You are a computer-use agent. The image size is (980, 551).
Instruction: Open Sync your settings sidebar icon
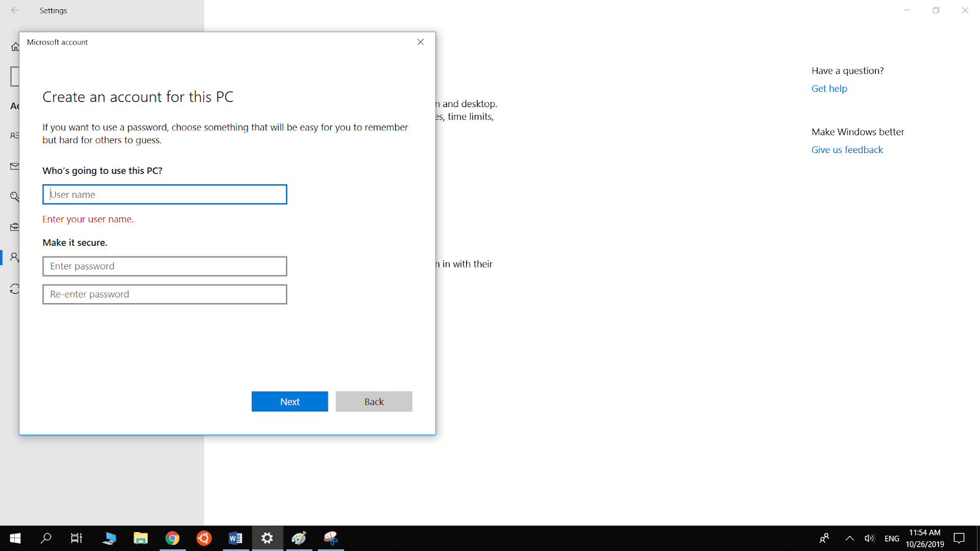[x=15, y=288]
